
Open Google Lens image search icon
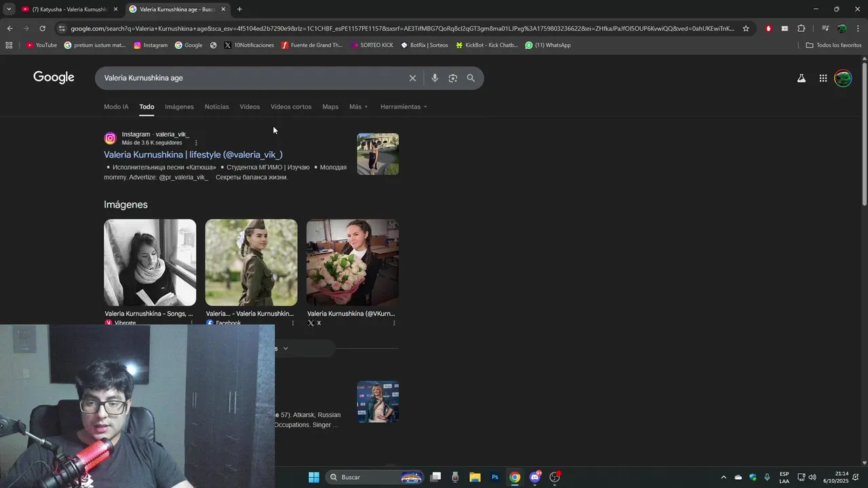[453, 78]
